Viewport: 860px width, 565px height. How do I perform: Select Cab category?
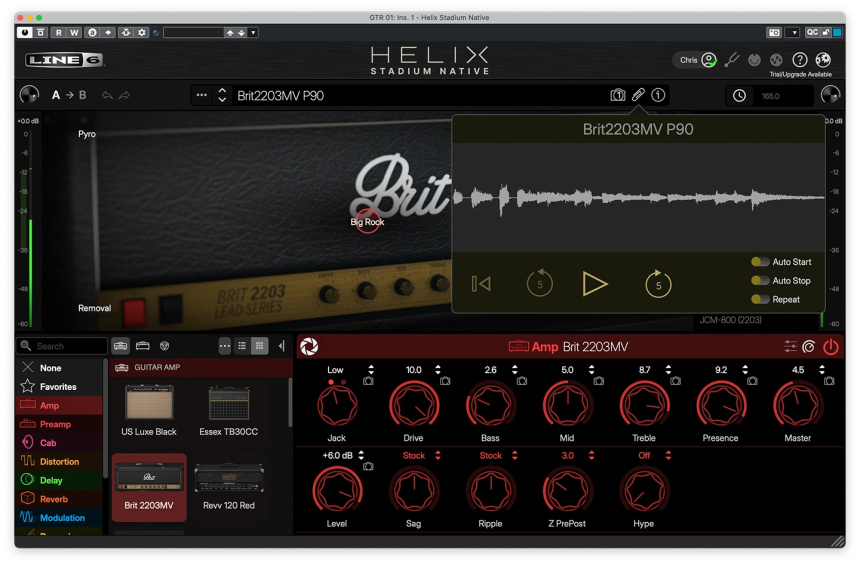coord(59,443)
